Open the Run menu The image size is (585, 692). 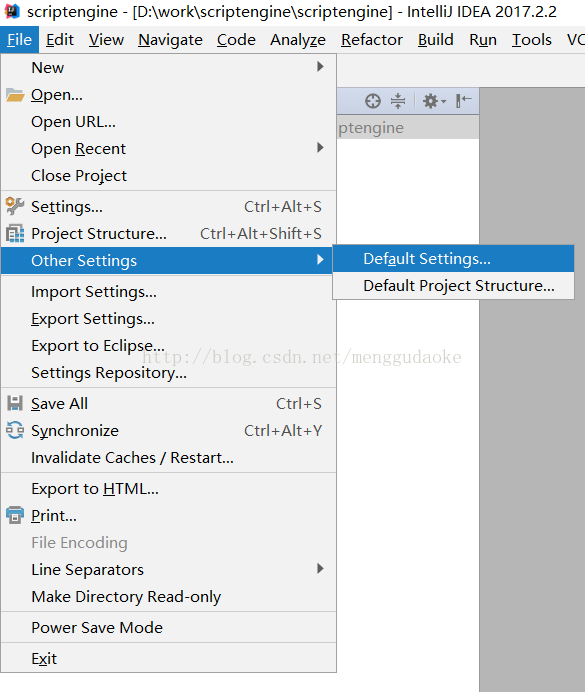click(x=483, y=40)
